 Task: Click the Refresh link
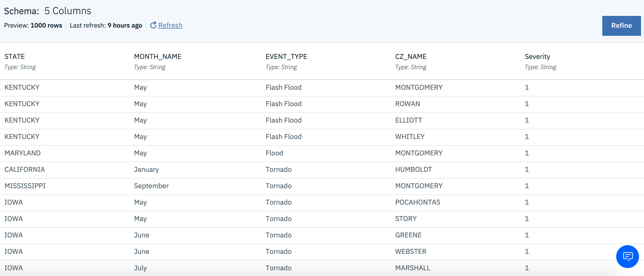point(170,25)
